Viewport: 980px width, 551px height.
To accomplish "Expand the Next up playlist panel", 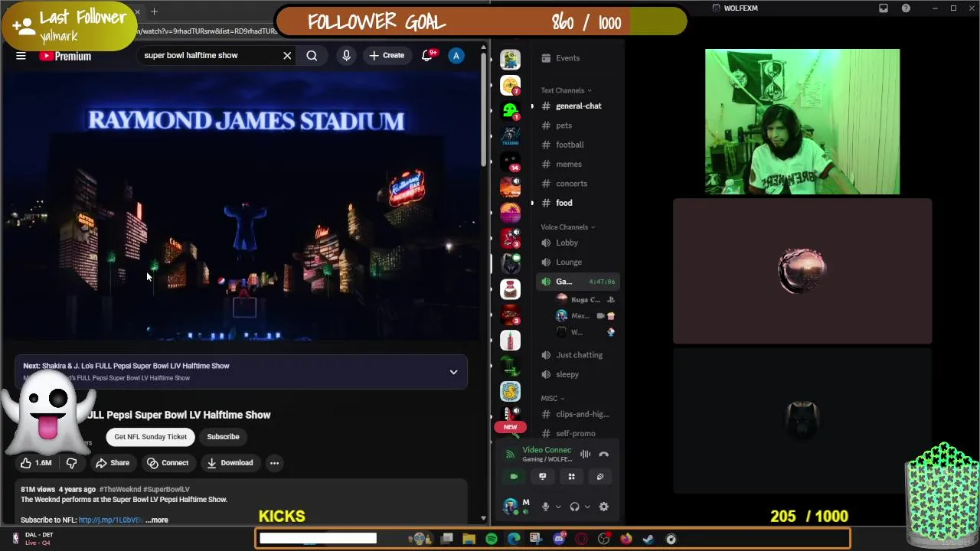I will tap(453, 372).
